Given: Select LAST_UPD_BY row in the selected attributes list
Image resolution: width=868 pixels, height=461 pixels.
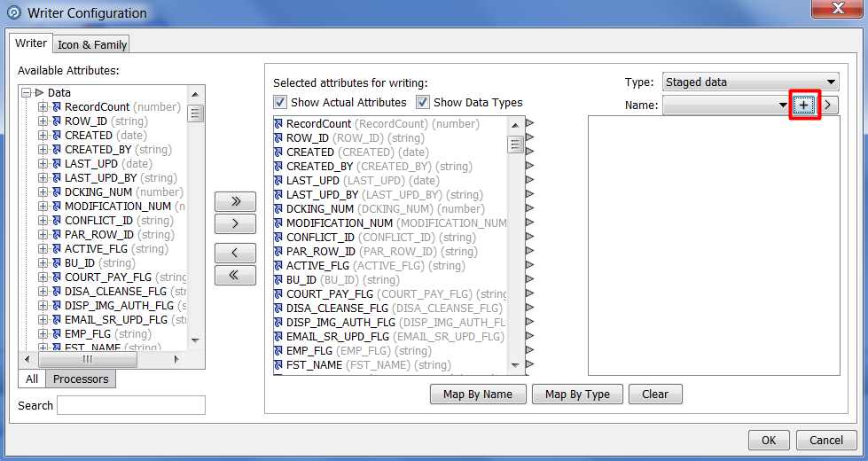Looking at the screenshot, I should [391, 195].
